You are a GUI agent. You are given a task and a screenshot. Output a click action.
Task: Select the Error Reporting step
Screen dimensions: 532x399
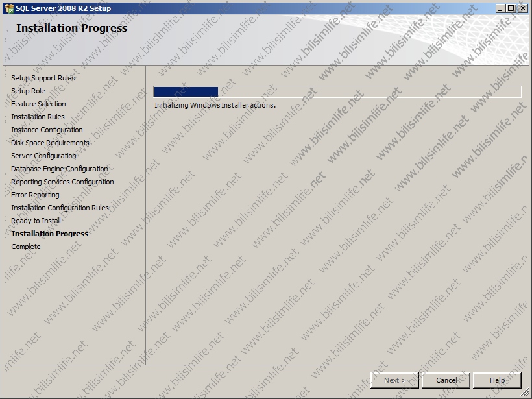coord(35,195)
